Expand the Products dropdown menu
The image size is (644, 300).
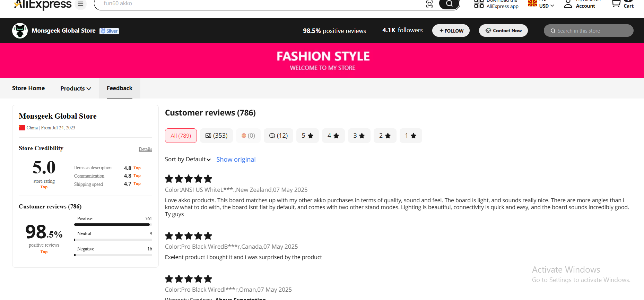click(x=76, y=88)
